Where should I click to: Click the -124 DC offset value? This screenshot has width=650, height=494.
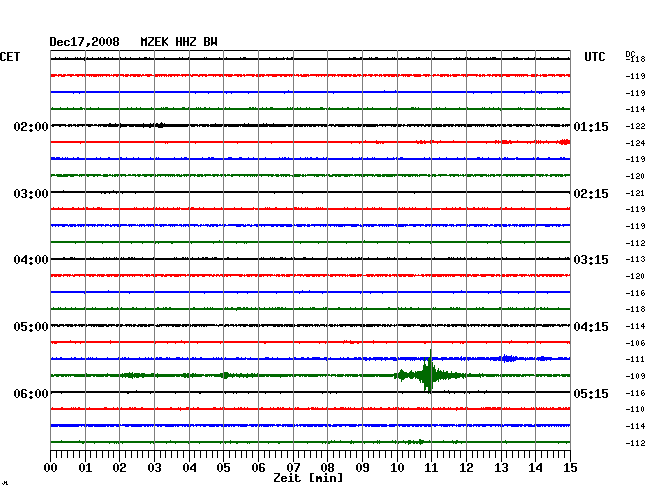click(x=634, y=143)
